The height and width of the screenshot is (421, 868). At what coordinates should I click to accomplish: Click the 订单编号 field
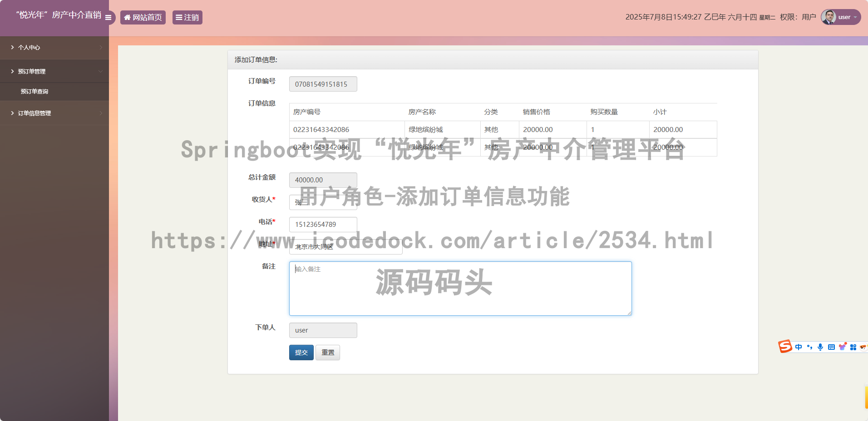[323, 84]
